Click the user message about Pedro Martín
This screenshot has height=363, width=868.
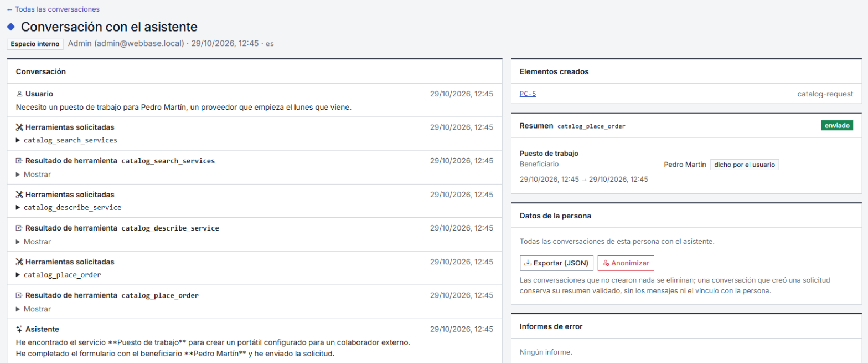pyautogui.click(x=184, y=107)
